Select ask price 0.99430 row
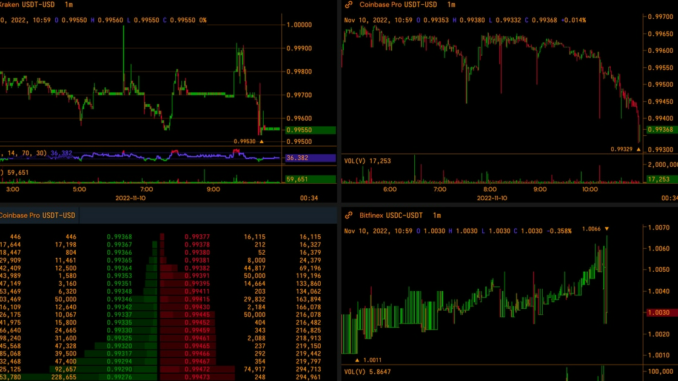Image resolution: width=678 pixels, height=381 pixels. 197,307
